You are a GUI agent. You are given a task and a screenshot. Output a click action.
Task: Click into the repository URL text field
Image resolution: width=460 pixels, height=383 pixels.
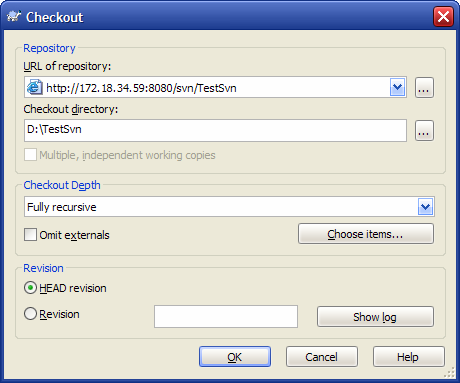(217, 88)
